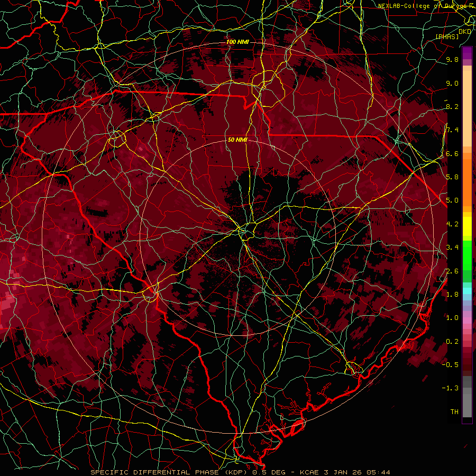Click the [PHAS] units label

coord(447,36)
